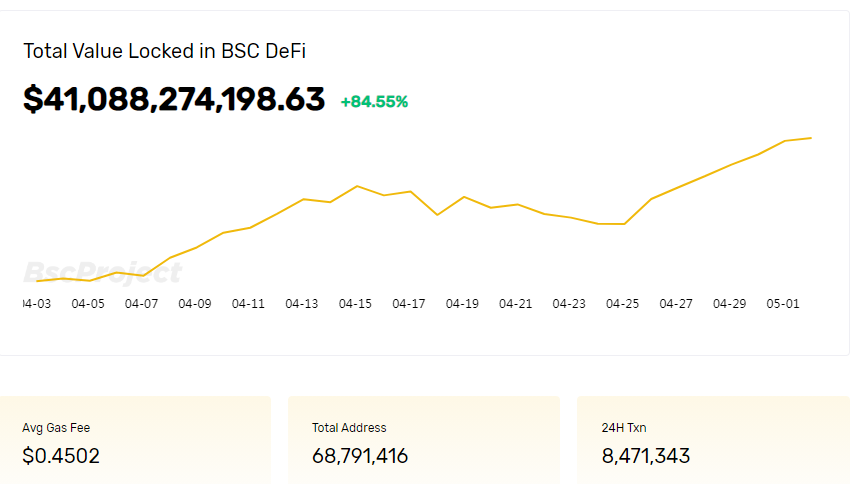This screenshot has height=484, width=856.
Task: Click the +84.55% change indicator
Action: (x=374, y=102)
